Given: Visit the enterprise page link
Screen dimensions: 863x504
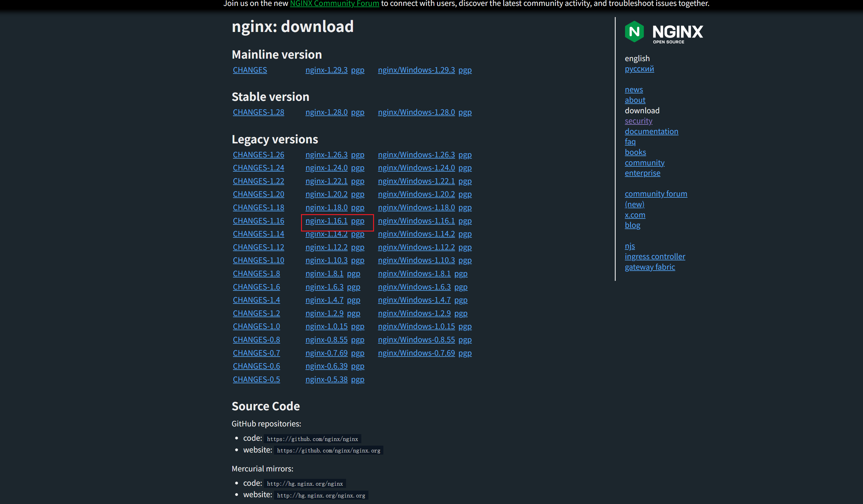Looking at the screenshot, I should pos(642,173).
